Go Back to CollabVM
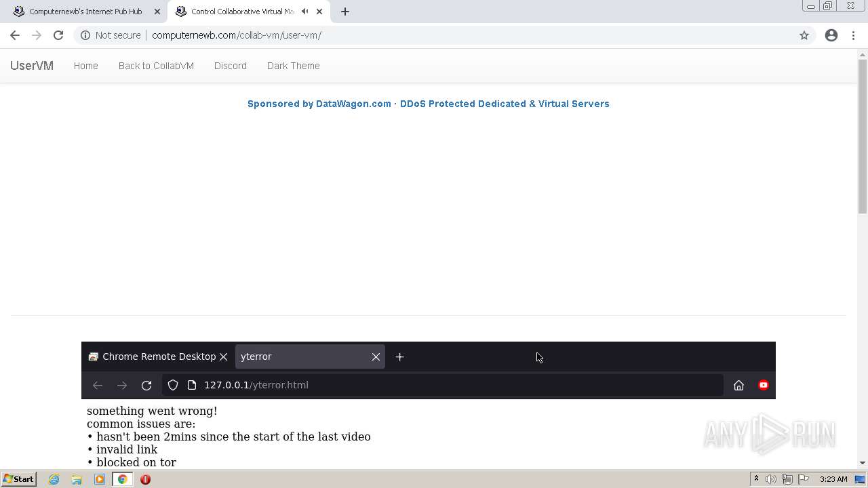The width and height of the screenshot is (868, 488). [156, 66]
